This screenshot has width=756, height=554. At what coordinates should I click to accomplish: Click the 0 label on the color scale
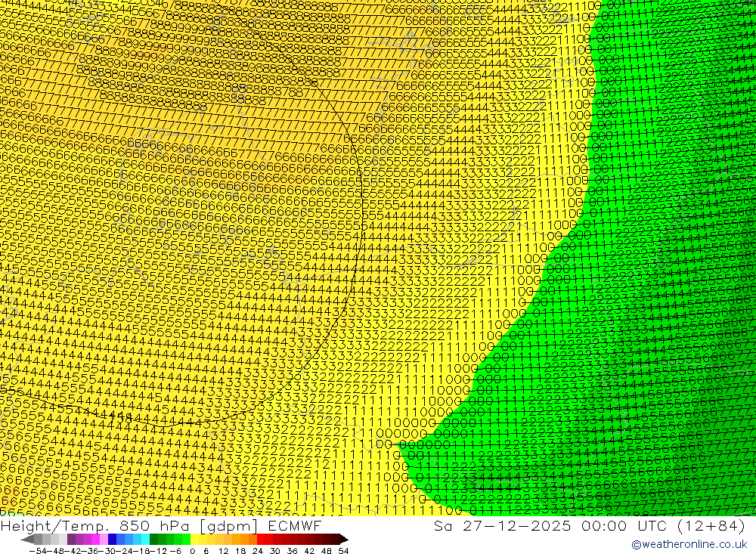[192, 551]
